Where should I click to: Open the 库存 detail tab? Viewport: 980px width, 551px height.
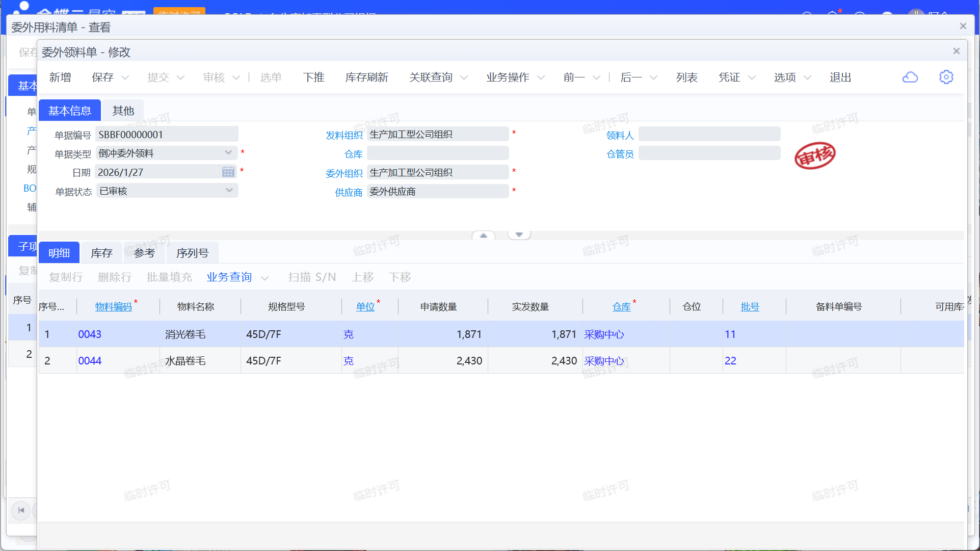(101, 253)
